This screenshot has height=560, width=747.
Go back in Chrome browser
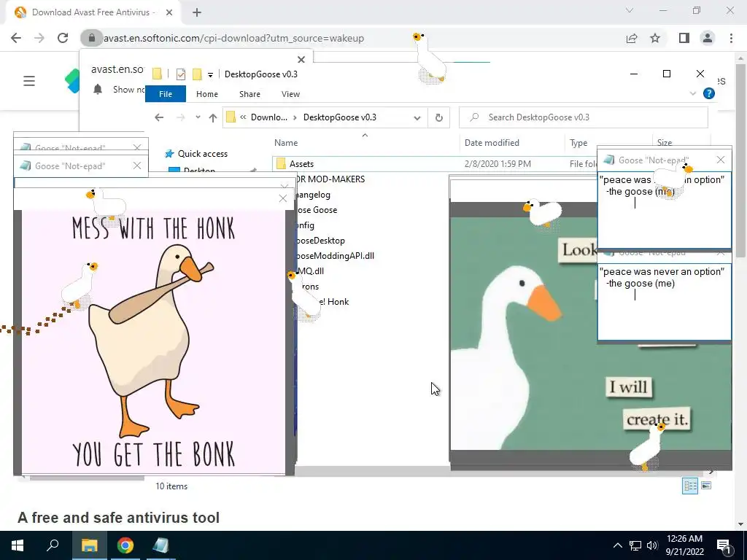click(x=16, y=38)
